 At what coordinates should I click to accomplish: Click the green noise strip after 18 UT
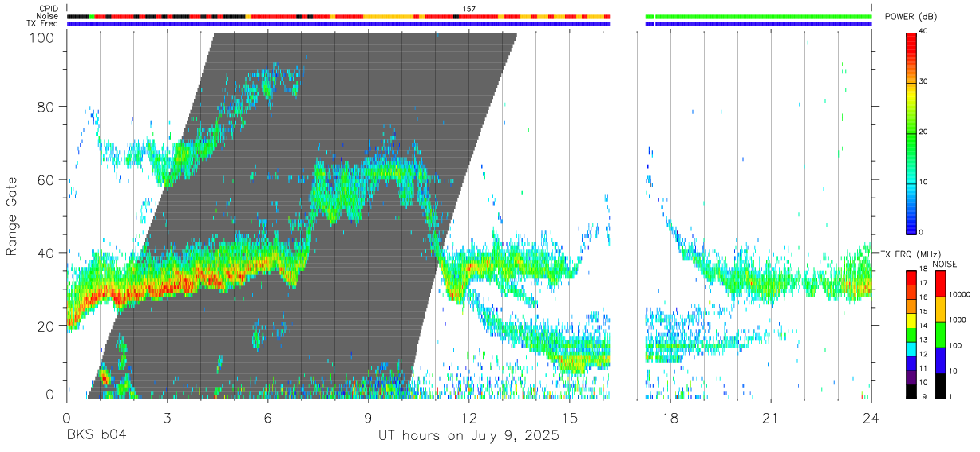coord(763,16)
